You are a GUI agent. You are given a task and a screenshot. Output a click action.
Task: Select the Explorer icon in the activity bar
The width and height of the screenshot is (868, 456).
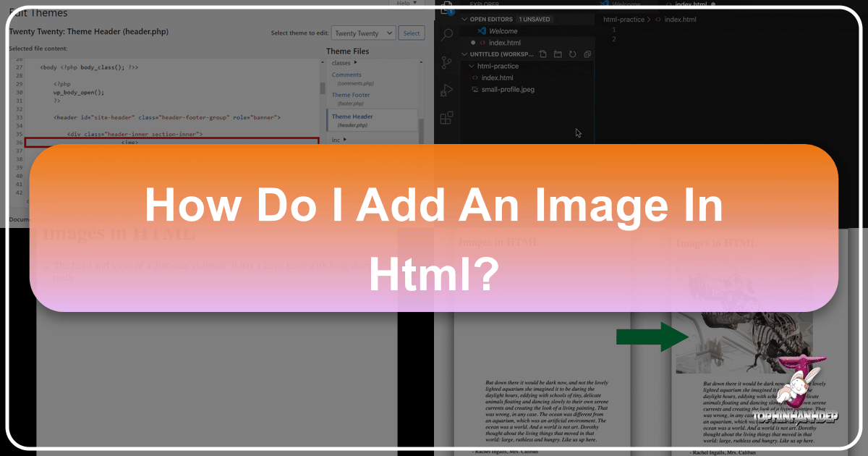tap(446, 9)
